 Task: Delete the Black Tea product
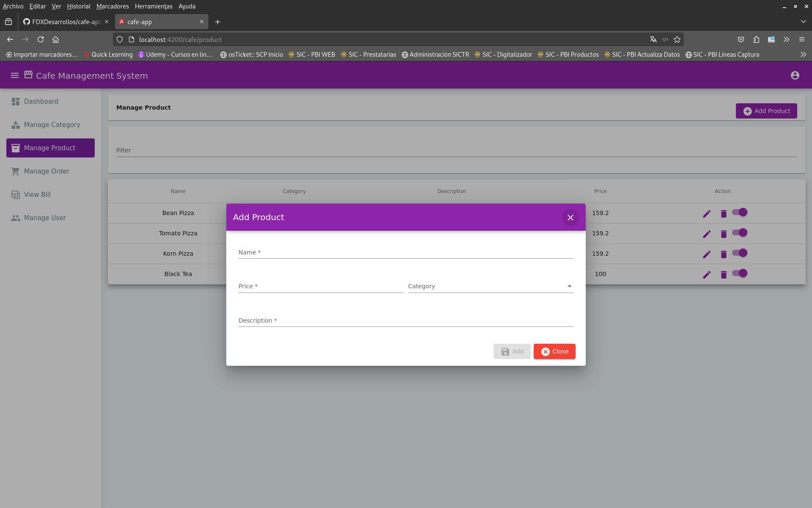click(724, 274)
